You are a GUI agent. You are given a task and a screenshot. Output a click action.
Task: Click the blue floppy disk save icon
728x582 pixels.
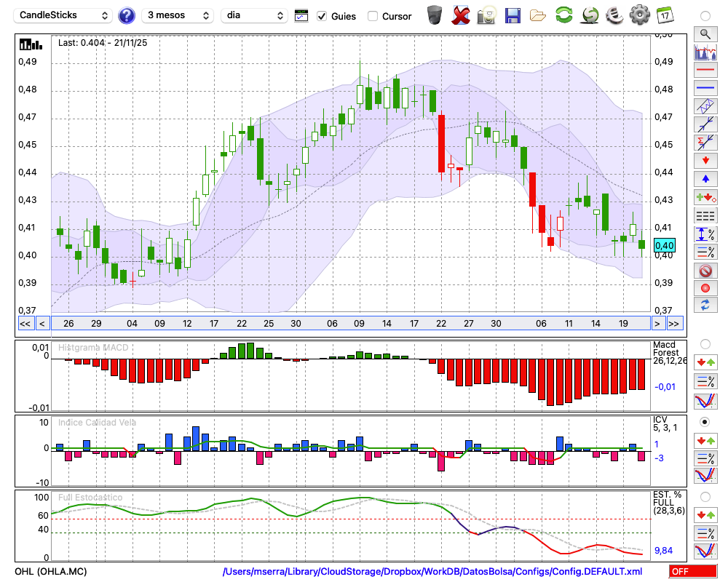[513, 15]
